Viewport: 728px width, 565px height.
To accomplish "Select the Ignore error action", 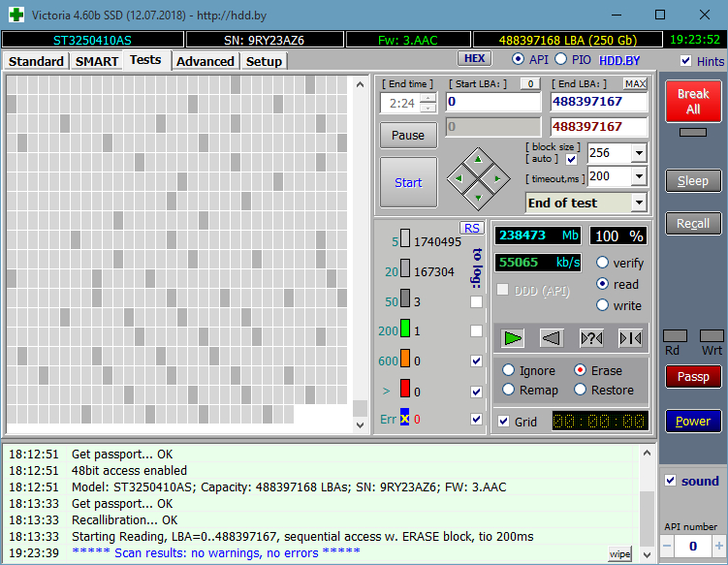I will coord(508,370).
